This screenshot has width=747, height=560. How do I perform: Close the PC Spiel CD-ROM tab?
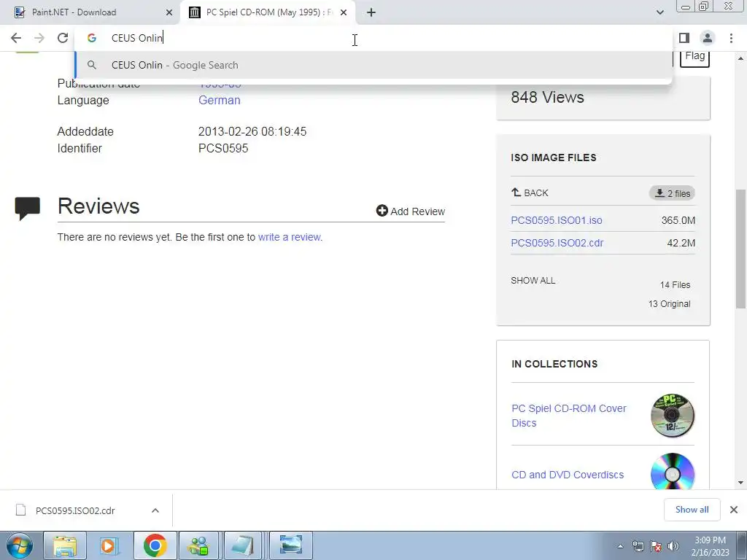[344, 12]
